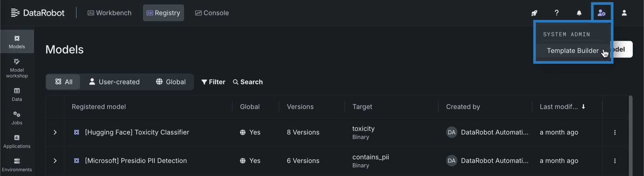
Task: Open the user profile icon
Action: pos(624,13)
